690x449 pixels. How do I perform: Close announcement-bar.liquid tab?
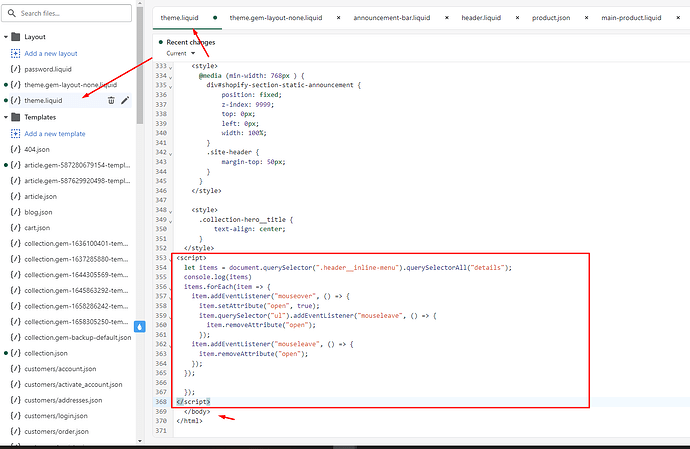447,18
